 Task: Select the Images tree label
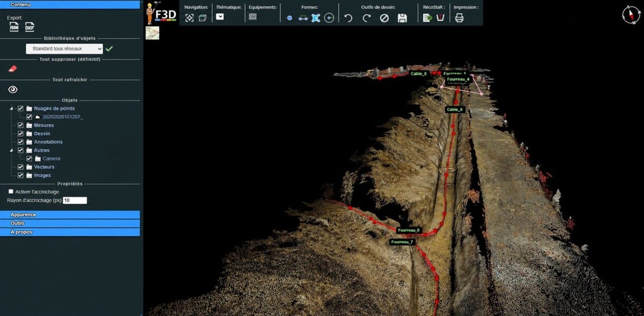point(42,175)
